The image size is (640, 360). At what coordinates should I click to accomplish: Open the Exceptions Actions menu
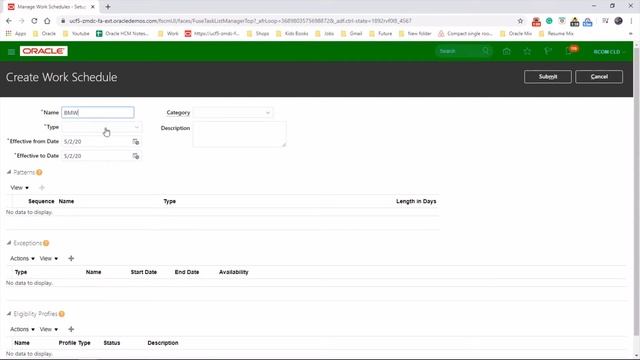(x=22, y=258)
